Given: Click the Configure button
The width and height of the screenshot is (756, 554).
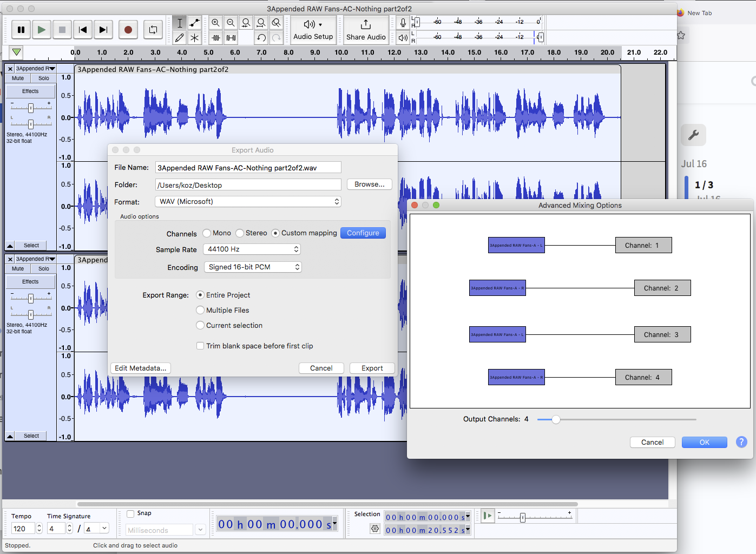Looking at the screenshot, I should click(363, 233).
